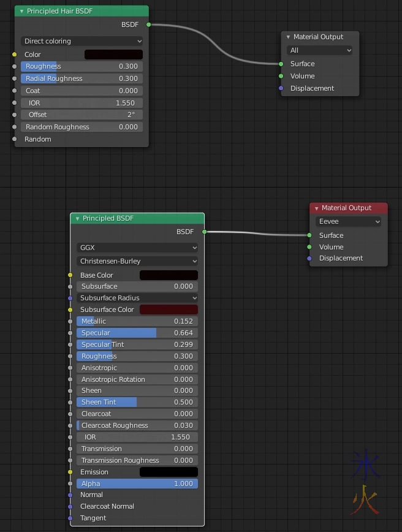The width and height of the screenshot is (402, 532).
Task: Open the Christensen-Burley subsurface method dropdown
Action: click(x=137, y=261)
